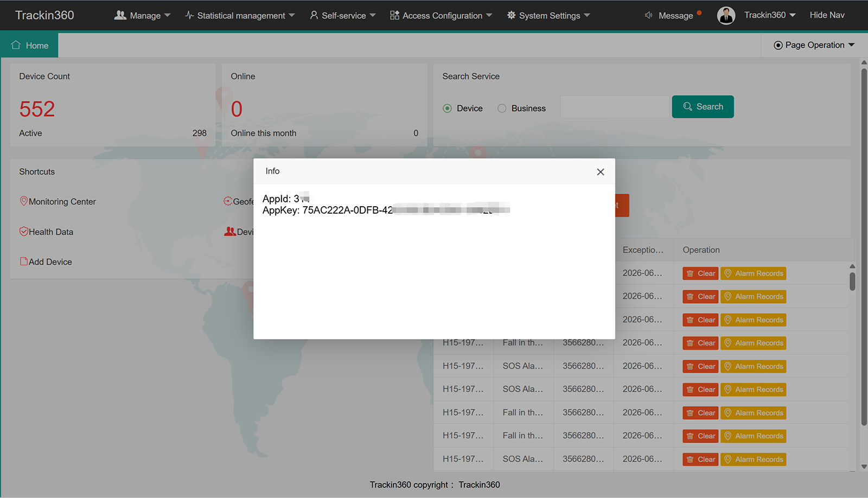The width and height of the screenshot is (868, 498).
Task: Click the user avatar icon
Action: [726, 15]
